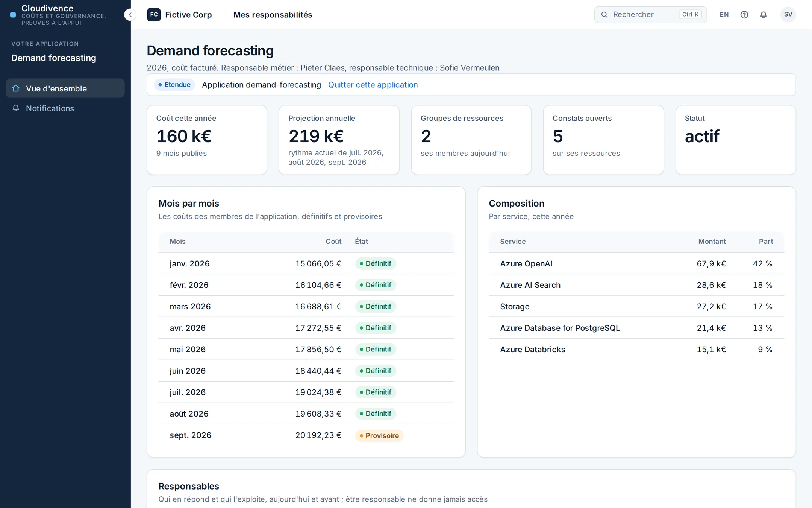Image resolution: width=812 pixels, height=508 pixels.
Task: Switch language to EN
Action: (x=724, y=15)
